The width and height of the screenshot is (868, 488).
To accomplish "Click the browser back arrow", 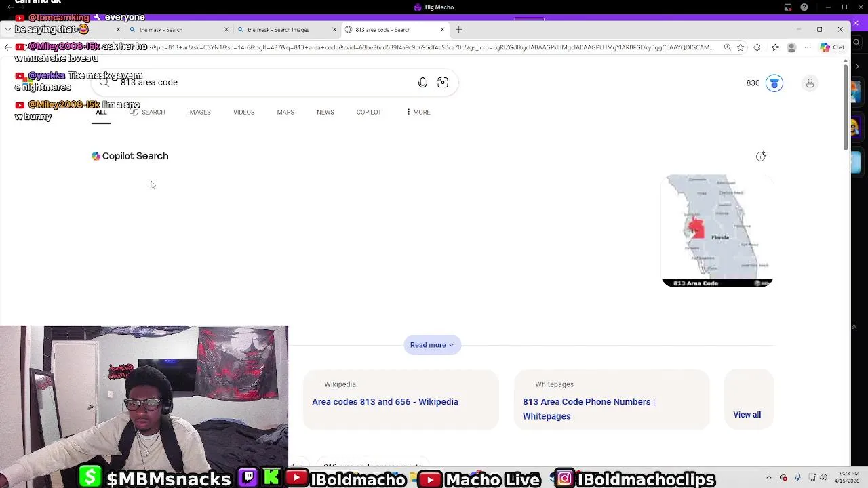I will click(x=7, y=47).
